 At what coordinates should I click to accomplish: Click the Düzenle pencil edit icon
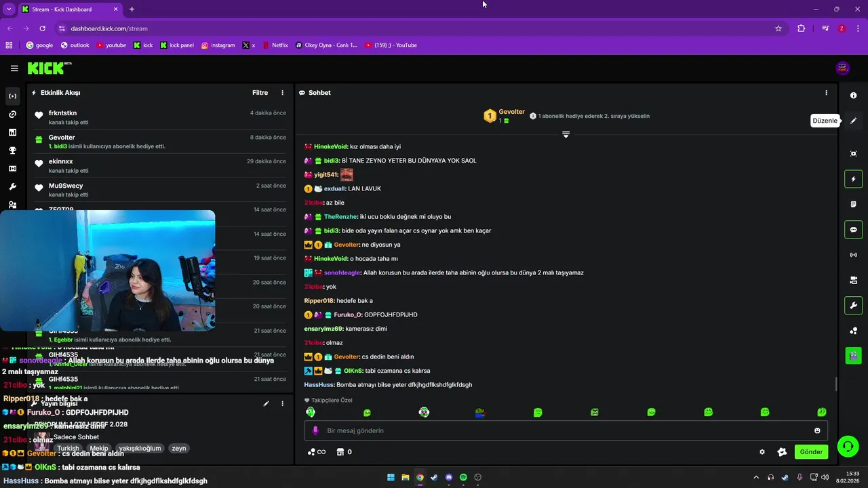pyautogui.click(x=854, y=121)
